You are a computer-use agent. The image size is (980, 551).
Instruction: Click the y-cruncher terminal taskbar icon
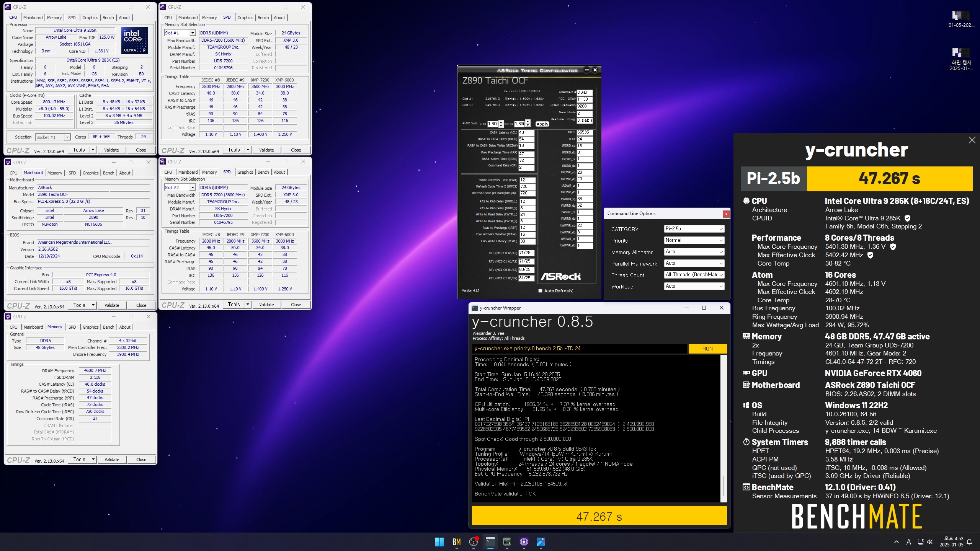coord(490,542)
